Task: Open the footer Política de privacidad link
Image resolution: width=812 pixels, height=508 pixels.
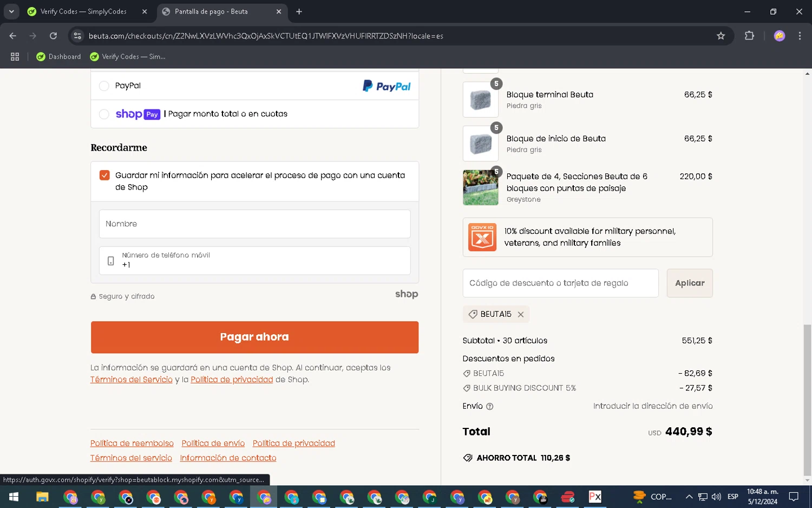Action: 294,444
